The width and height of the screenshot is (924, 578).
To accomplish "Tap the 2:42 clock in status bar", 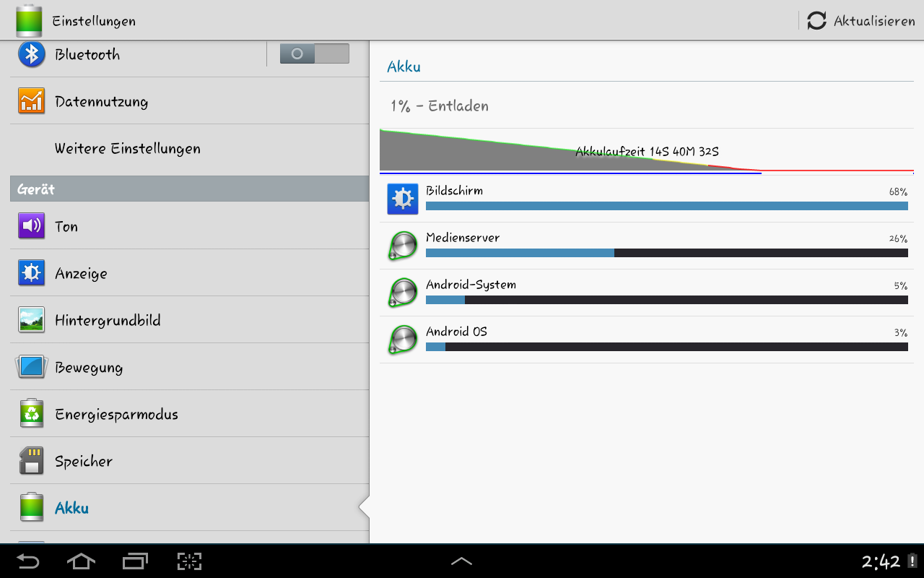I will (881, 561).
